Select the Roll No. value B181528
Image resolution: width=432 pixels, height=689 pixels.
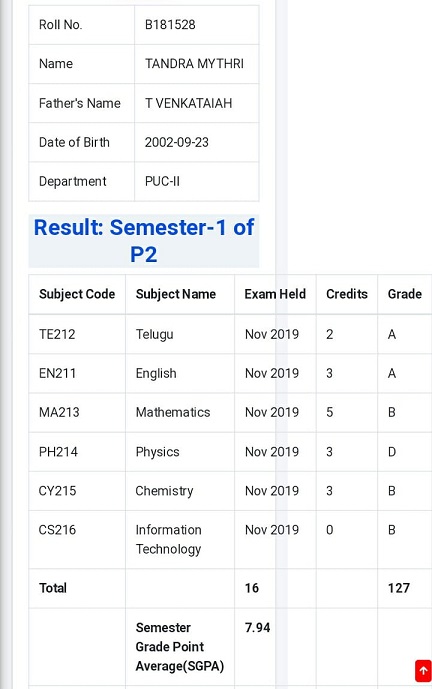tap(170, 25)
